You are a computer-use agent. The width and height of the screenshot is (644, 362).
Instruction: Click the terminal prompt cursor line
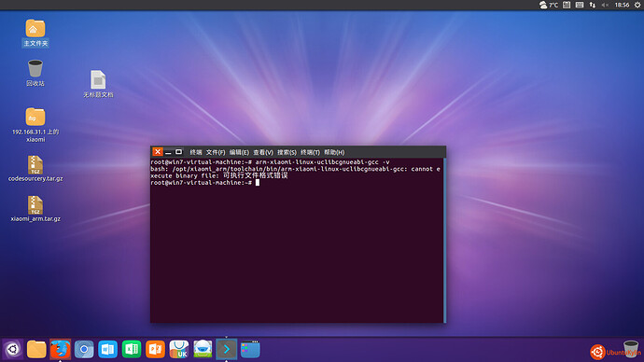[x=205, y=183]
